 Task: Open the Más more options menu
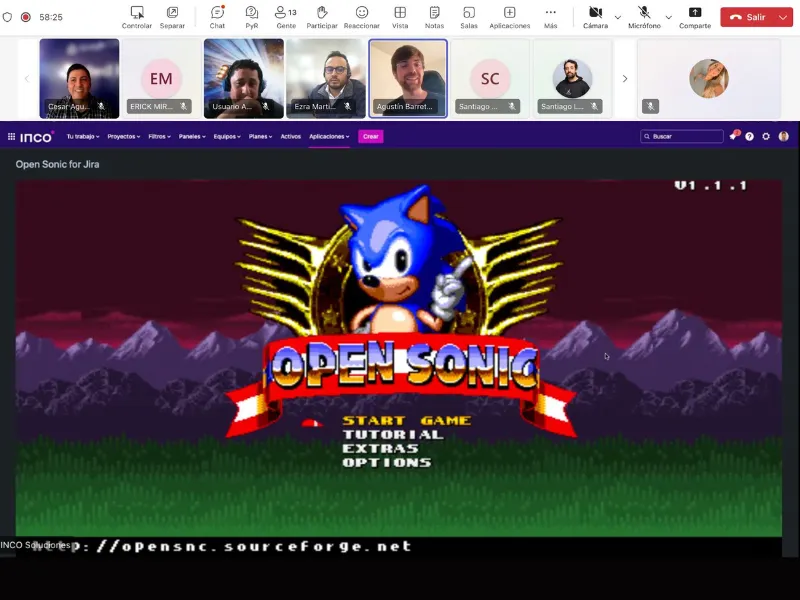tap(550, 16)
